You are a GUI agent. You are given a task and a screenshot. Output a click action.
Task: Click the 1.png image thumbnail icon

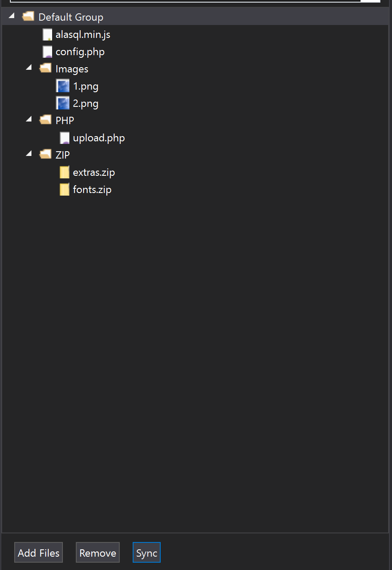click(63, 86)
